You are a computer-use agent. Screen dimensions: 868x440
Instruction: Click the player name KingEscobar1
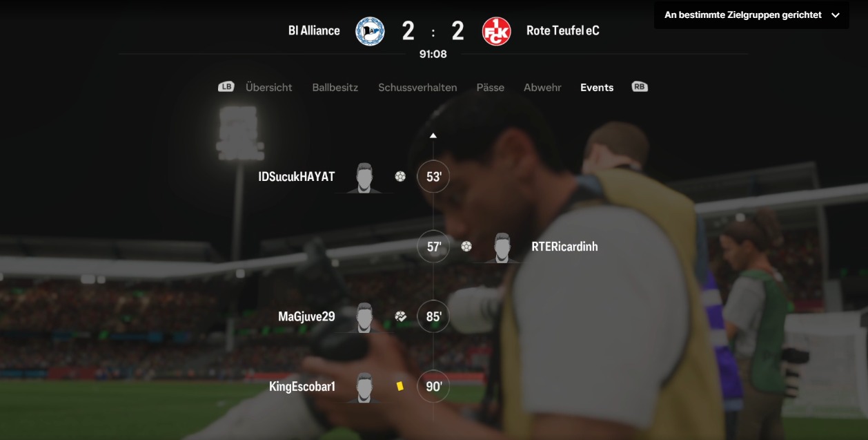(x=302, y=387)
